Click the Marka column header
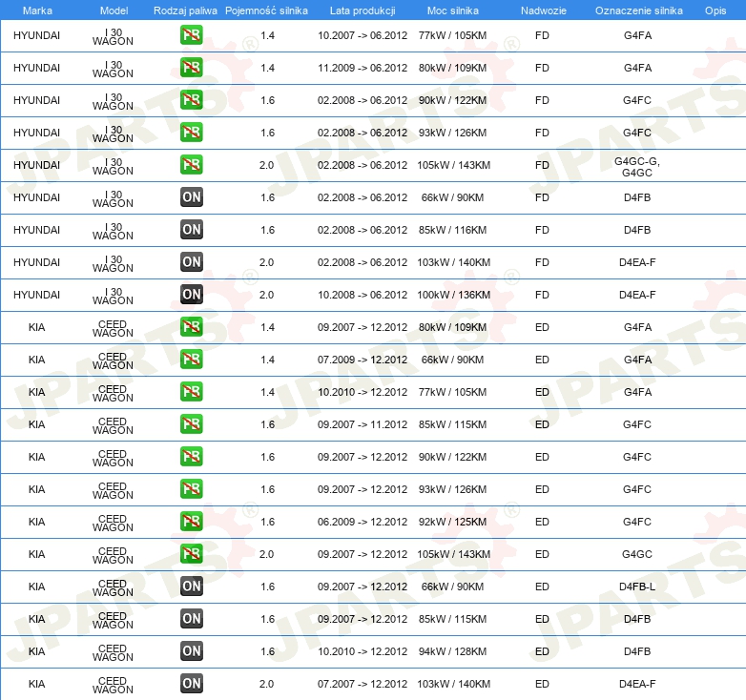 click(x=37, y=10)
